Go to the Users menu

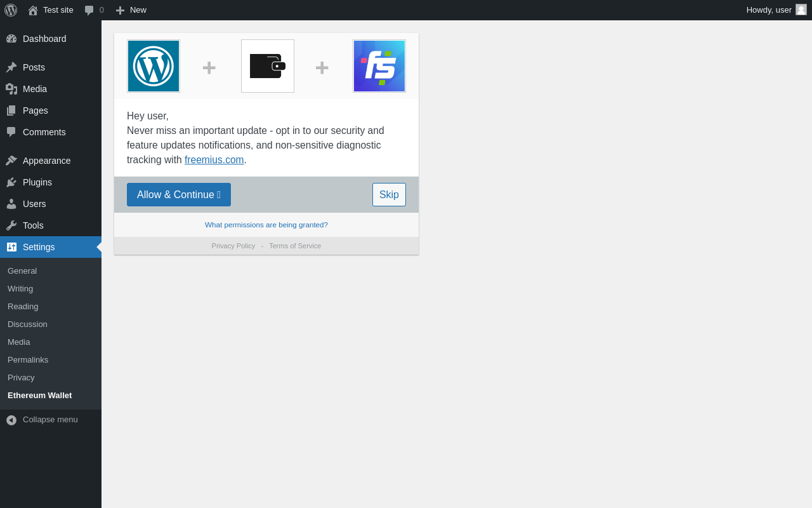click(x=51, y=204)
